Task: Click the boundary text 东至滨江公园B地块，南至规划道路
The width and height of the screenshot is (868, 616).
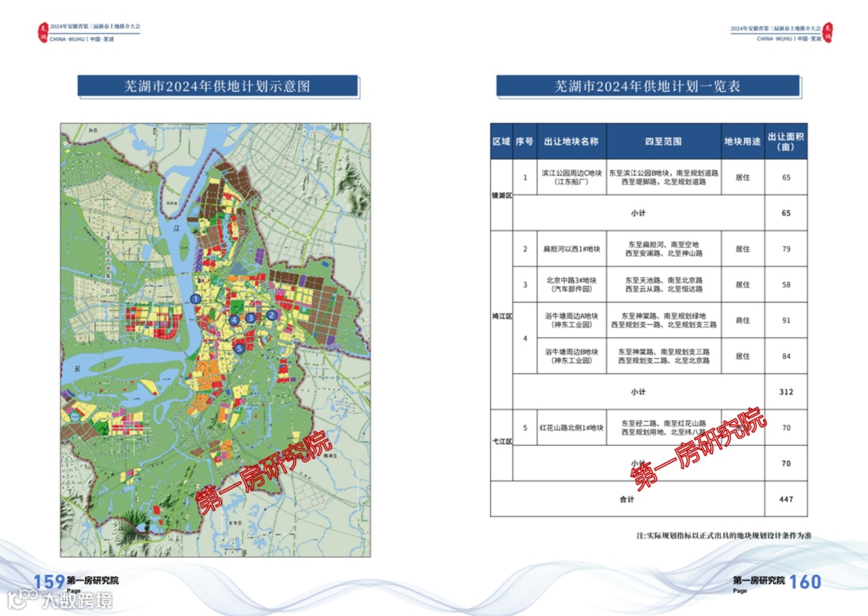Action: [664, 173]
